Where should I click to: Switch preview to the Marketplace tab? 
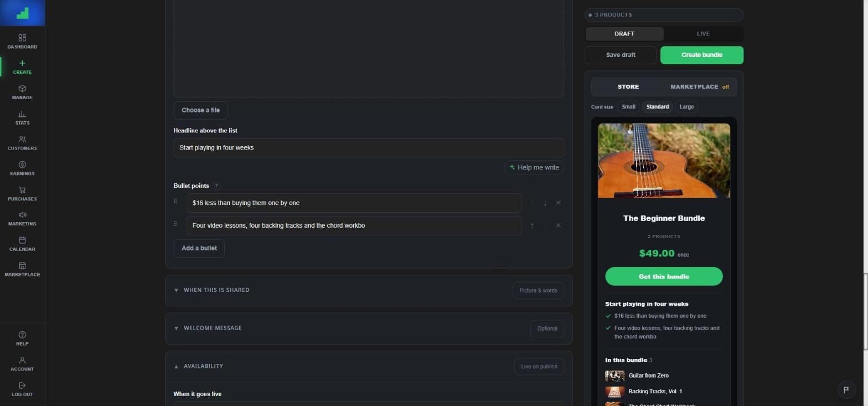[700, 87]
